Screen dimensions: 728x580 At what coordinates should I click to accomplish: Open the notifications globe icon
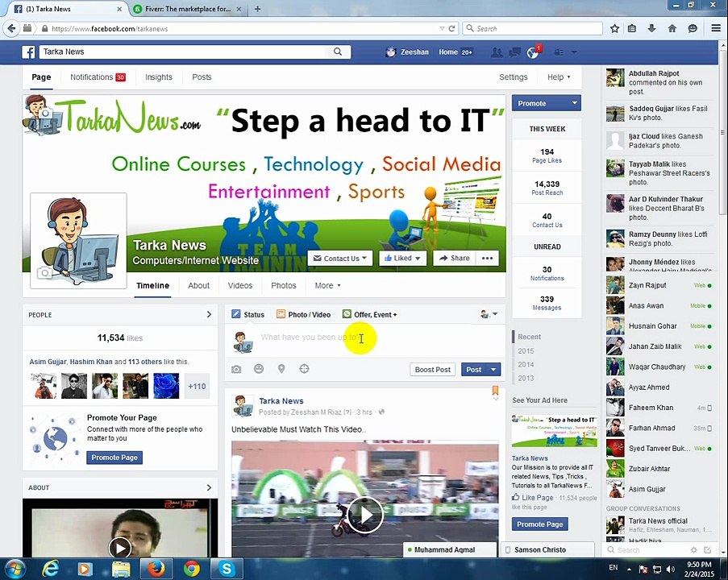click(533, 52)
